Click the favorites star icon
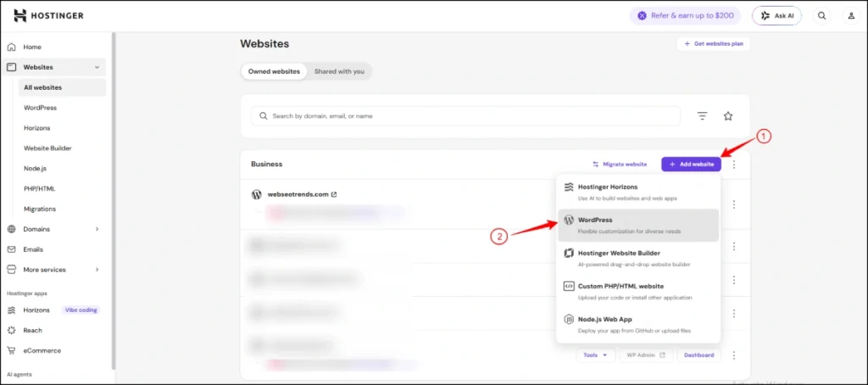868x385 pixels. tap(728, 116)
